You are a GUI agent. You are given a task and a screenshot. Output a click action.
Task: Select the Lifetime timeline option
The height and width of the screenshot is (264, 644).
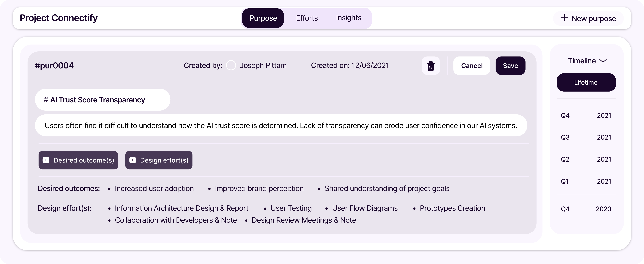(586, 82)
